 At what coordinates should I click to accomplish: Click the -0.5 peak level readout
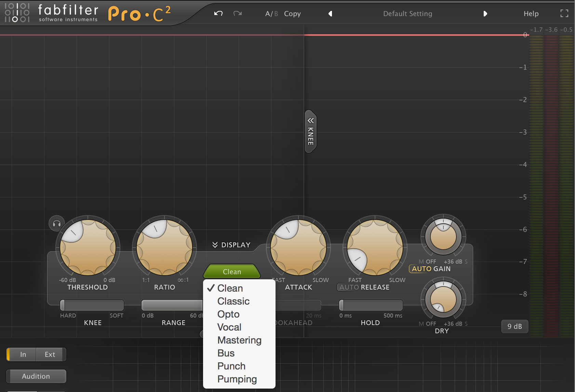[566, 30]
